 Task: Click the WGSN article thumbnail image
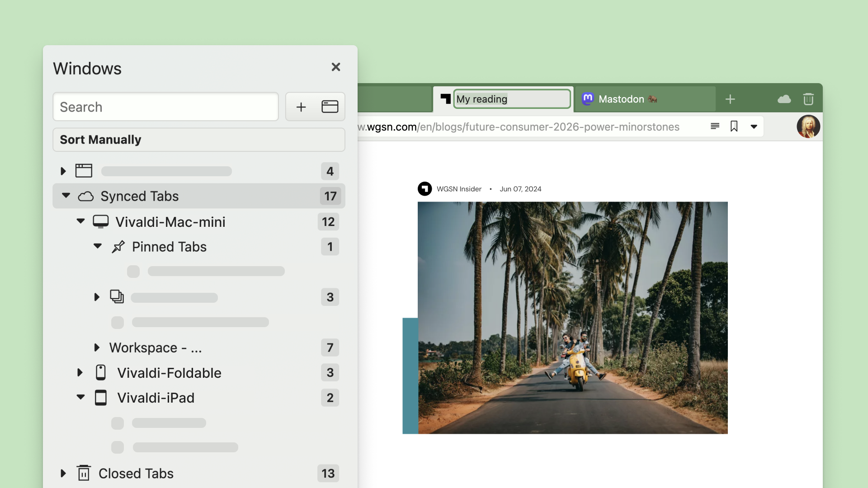tap(572, 318)
